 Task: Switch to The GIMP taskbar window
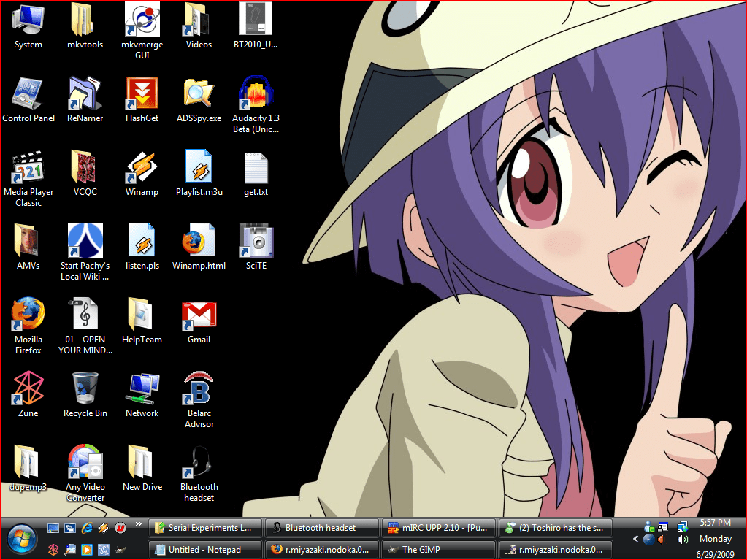click(439, 550)
